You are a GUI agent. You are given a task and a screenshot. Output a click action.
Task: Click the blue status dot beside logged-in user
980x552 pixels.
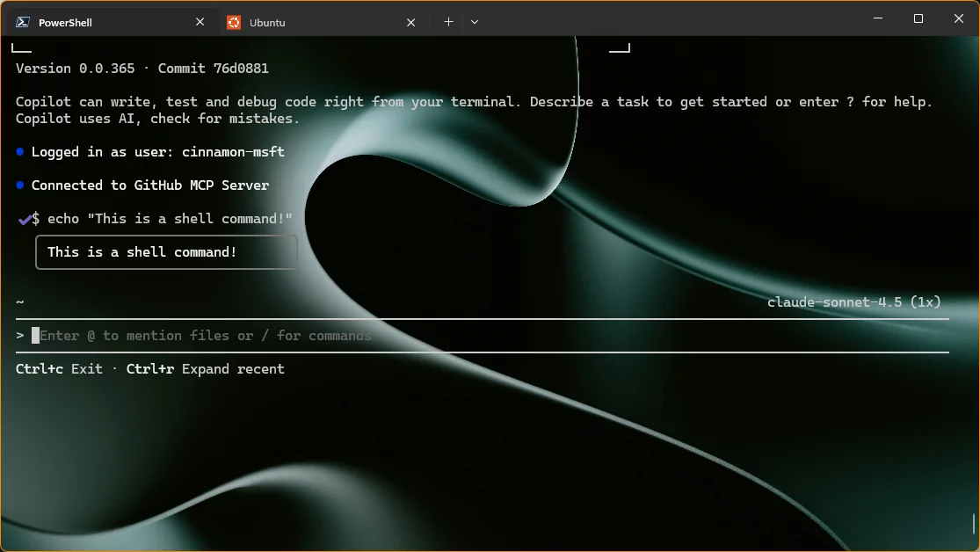19,151
